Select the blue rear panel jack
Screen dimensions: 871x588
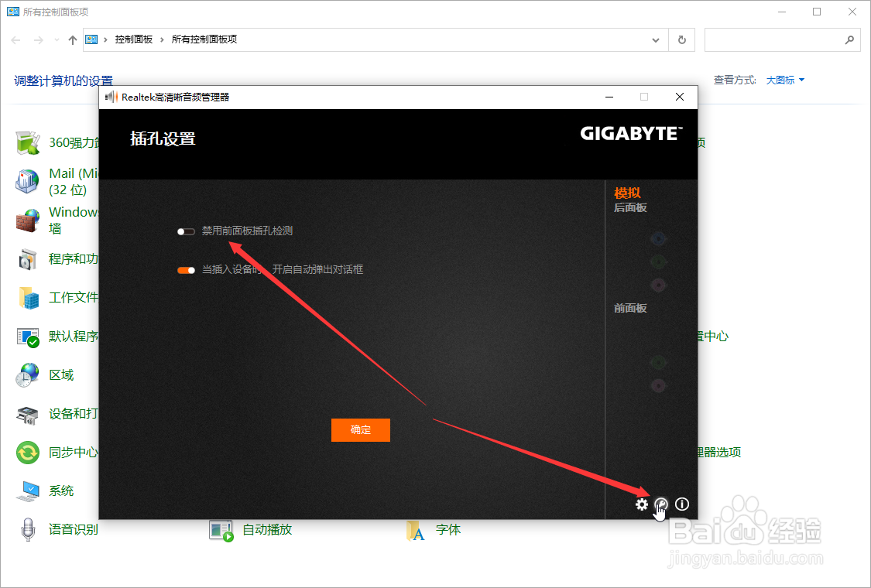658,239
